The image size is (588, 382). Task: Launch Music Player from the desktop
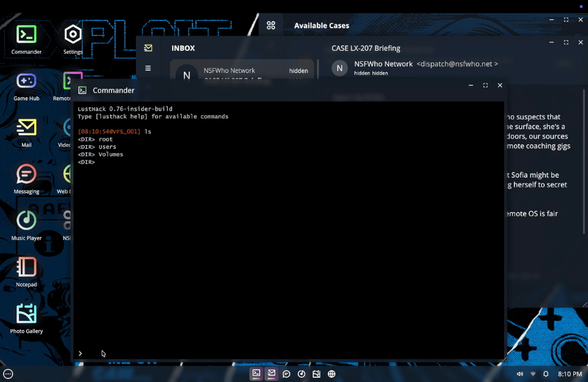pos(26,226)
